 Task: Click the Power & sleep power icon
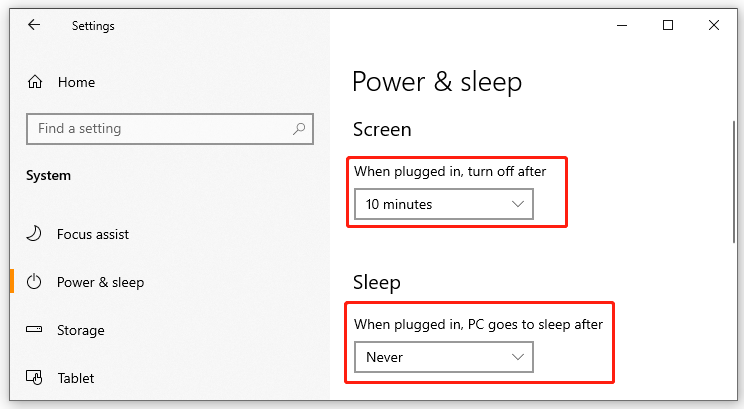[35, 282]
